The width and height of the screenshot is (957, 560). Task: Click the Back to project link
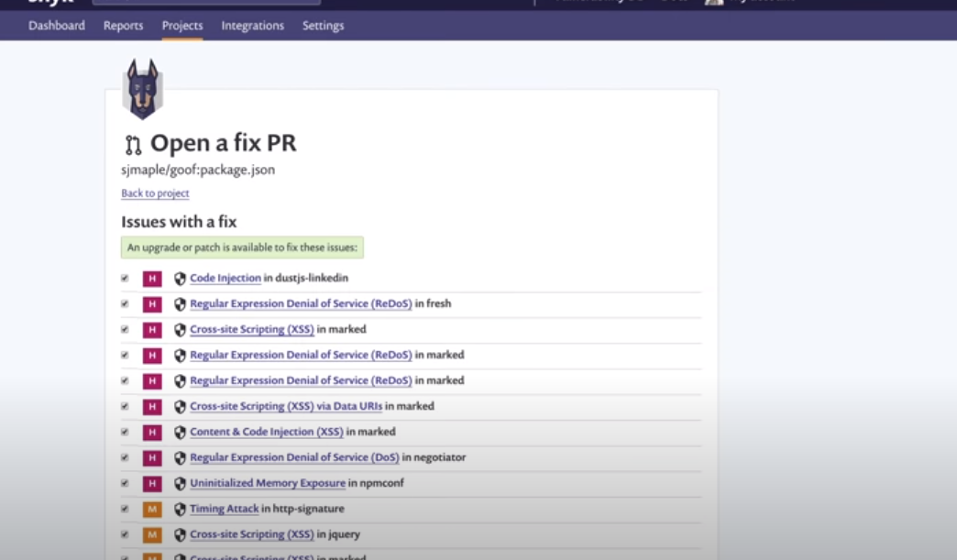155,192
